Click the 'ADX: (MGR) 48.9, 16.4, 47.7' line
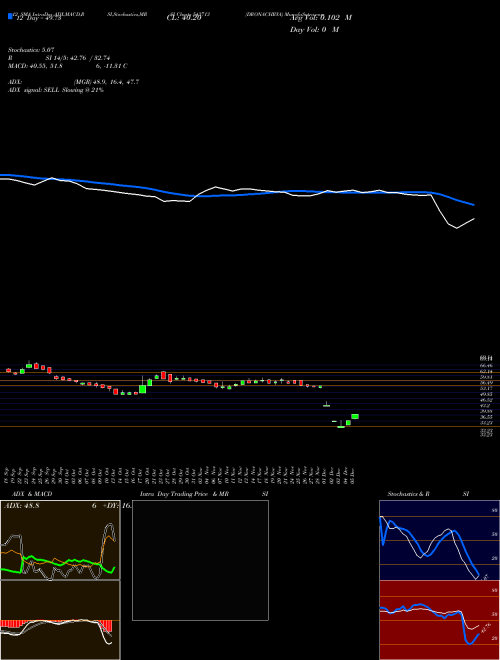 [73, 82]
